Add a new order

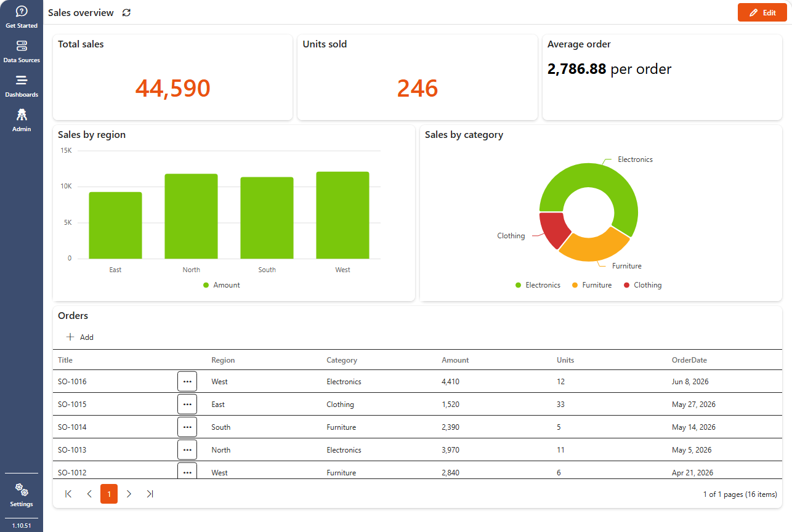coord(80,337)
